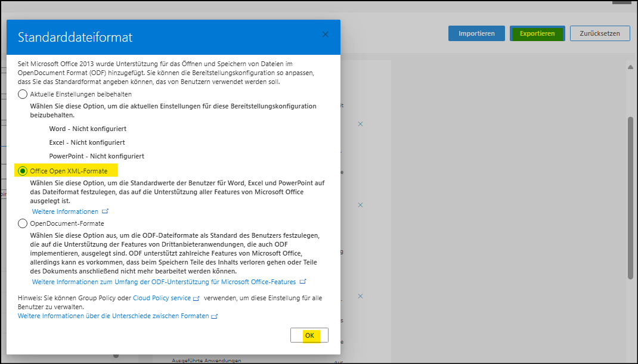Screen dimensions: 638x364
Task: Click the middle blue X remove icon
Action: (360, 205)
